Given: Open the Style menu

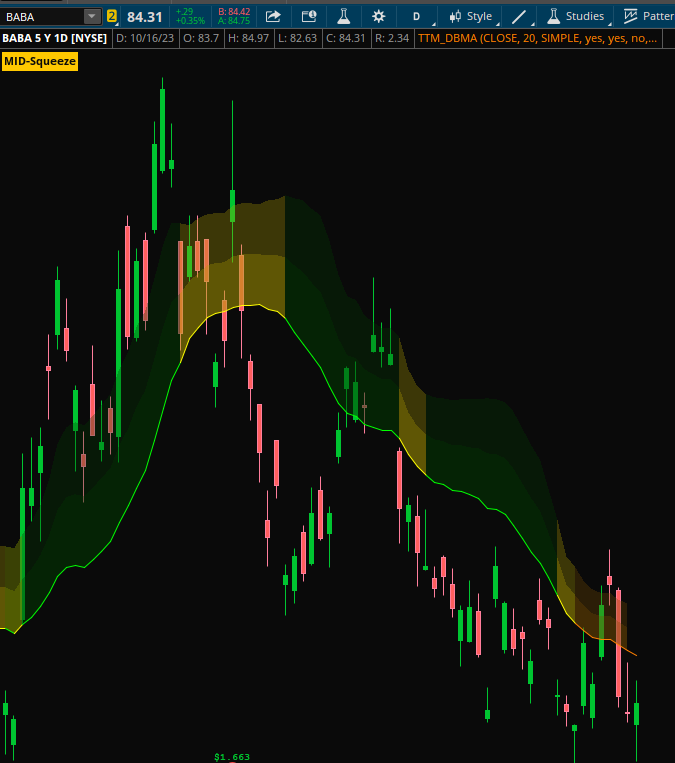Looking at the screenshot, I should [x=470, y=16].
